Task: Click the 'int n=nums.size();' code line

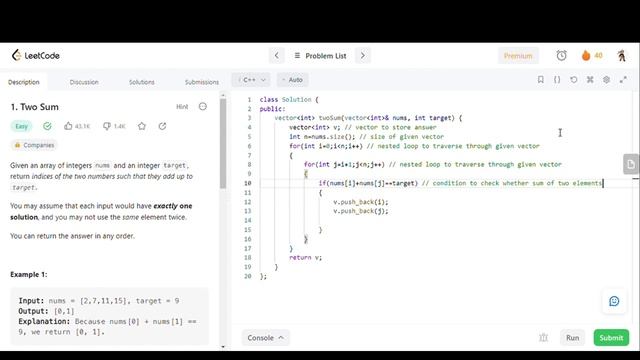Action: (x=322, y=137)
